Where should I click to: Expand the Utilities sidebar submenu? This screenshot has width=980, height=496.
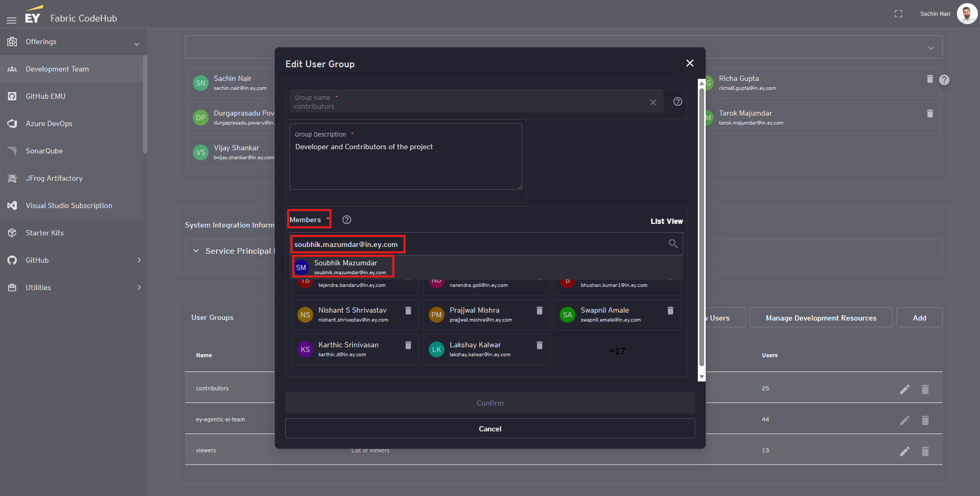(139, 287)
